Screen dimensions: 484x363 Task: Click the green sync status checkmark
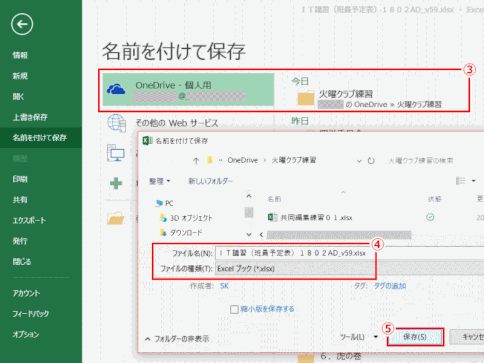[430, 217]
